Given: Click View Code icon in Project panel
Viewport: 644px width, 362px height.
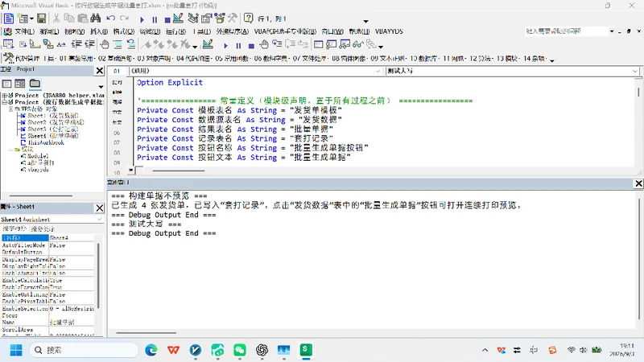Looking at the screenshot, I should coord(7,84).
